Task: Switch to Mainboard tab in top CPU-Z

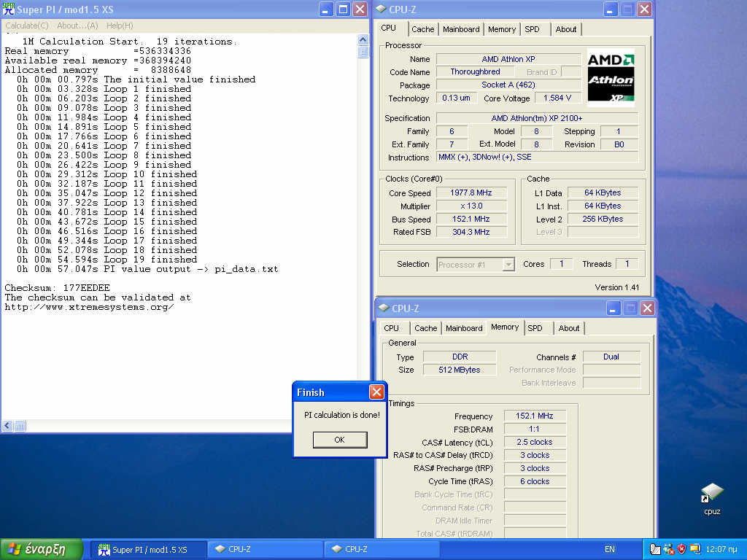Action: [461, 29]
